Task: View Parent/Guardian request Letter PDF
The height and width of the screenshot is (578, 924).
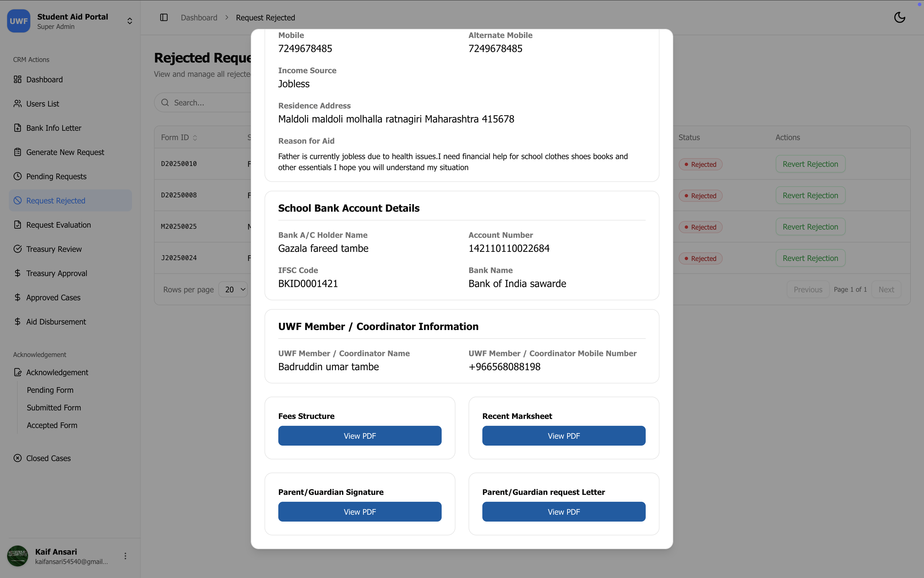Action: tap(563, 512)
